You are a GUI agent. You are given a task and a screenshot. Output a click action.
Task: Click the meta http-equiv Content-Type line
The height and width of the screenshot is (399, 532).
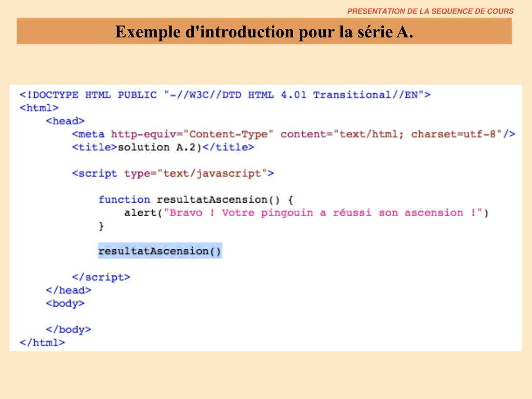[x=294, y=134]
